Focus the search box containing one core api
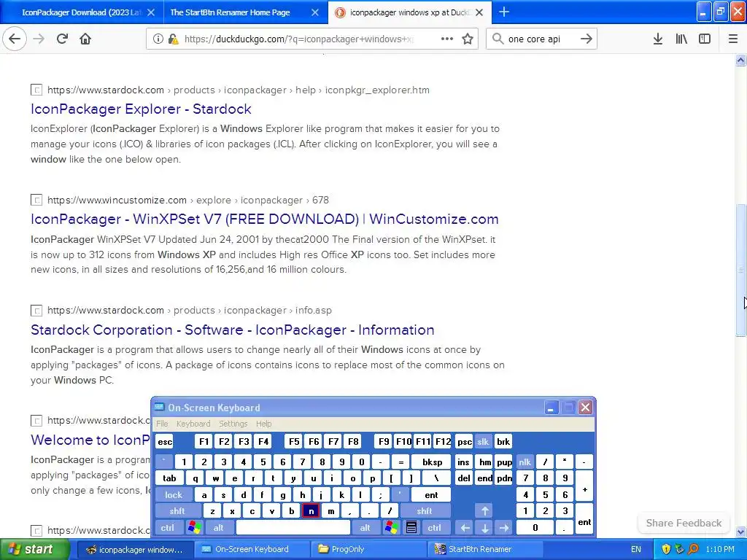This screenshot has height=560, width=747. (541, 39)
